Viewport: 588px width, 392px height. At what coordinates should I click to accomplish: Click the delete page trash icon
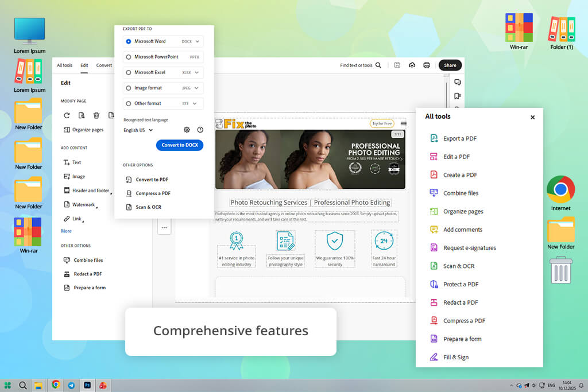(96, 115)
